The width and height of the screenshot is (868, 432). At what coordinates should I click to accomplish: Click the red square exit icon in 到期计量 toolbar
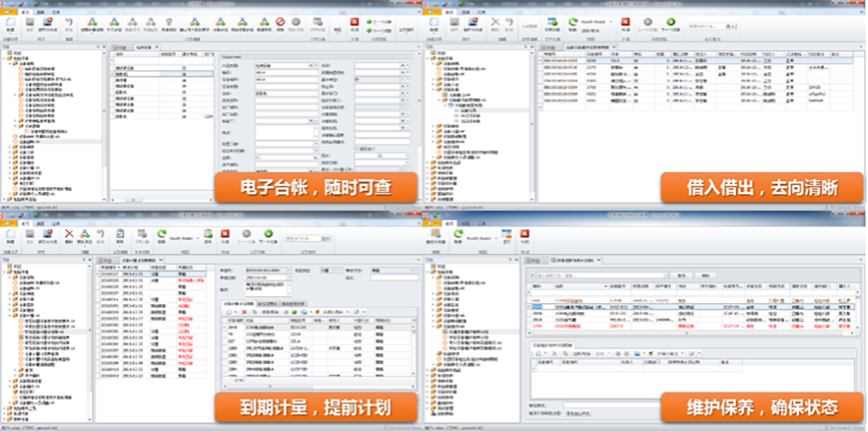(226, 235)
